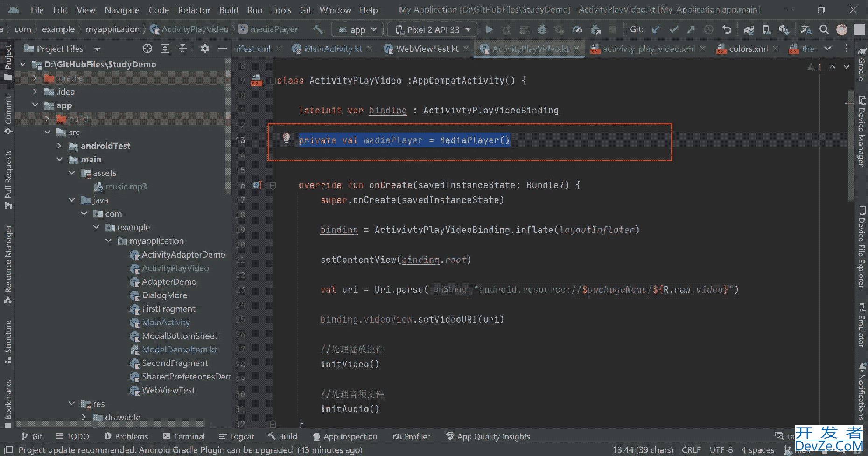Open the Refactor menu
The width and height of the screenshot is (868, 456).
[194, 10]
